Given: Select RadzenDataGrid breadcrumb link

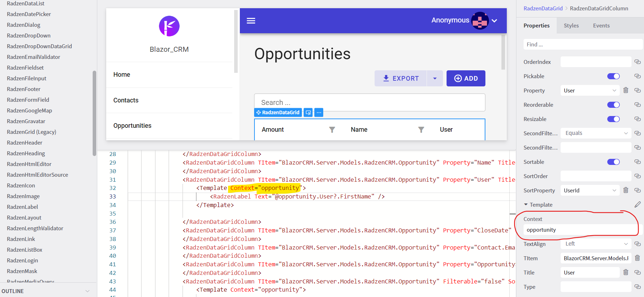Looking at the screenshot, I should (543, 8).
